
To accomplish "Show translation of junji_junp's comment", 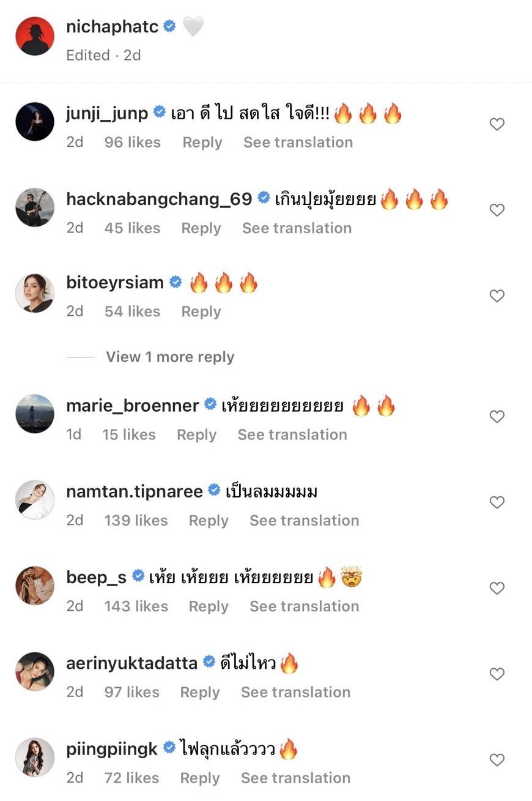I will point(298,143).
